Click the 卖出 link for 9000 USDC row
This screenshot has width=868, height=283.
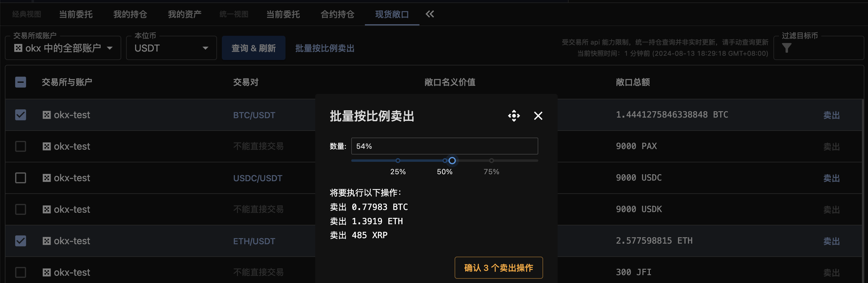[831, 178]
